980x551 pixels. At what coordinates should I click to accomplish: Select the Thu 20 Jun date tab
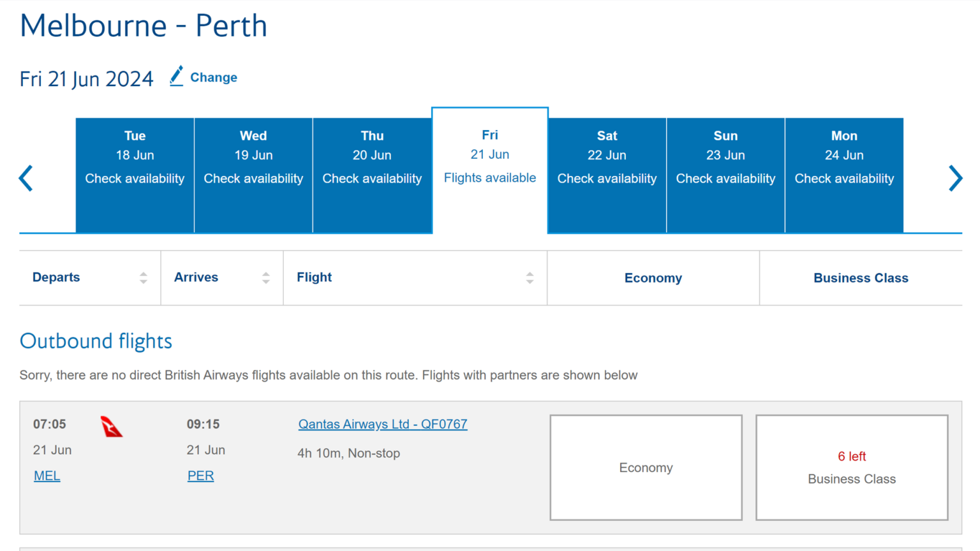372,156
